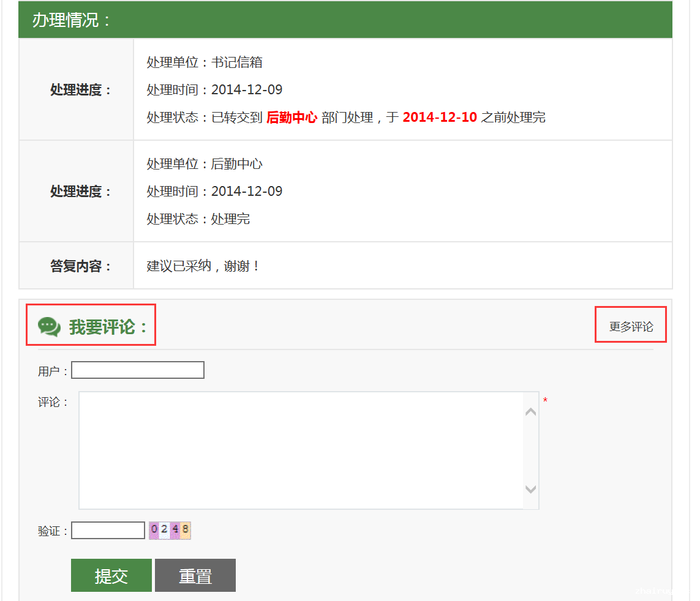This screenshot has width=700, height=601.
Task: Open the 更多评论 link
Action: [631, 327]
